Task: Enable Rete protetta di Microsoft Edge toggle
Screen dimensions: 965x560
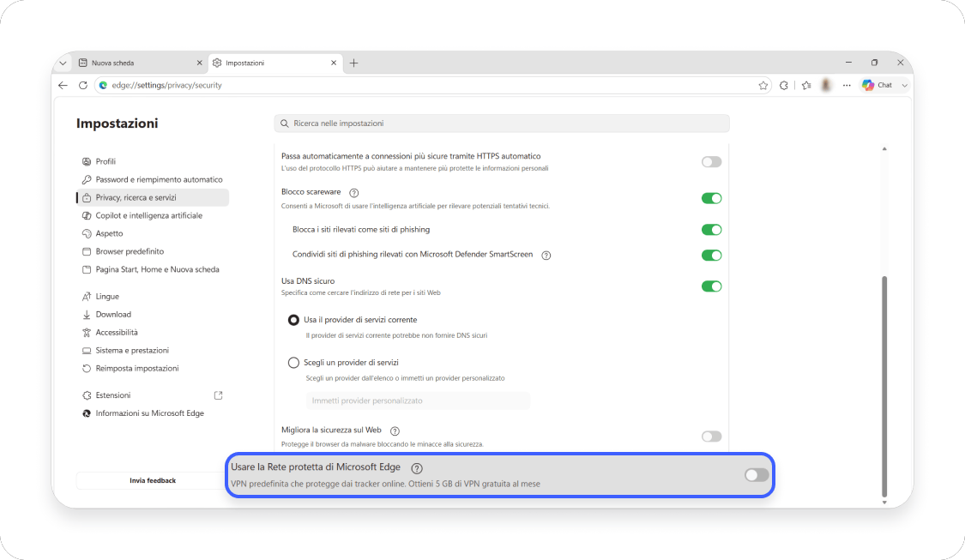Action: pos(757,474)
